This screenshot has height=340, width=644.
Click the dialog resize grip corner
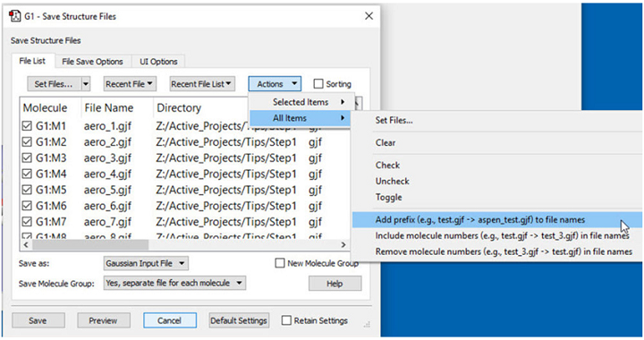point(367,325)
